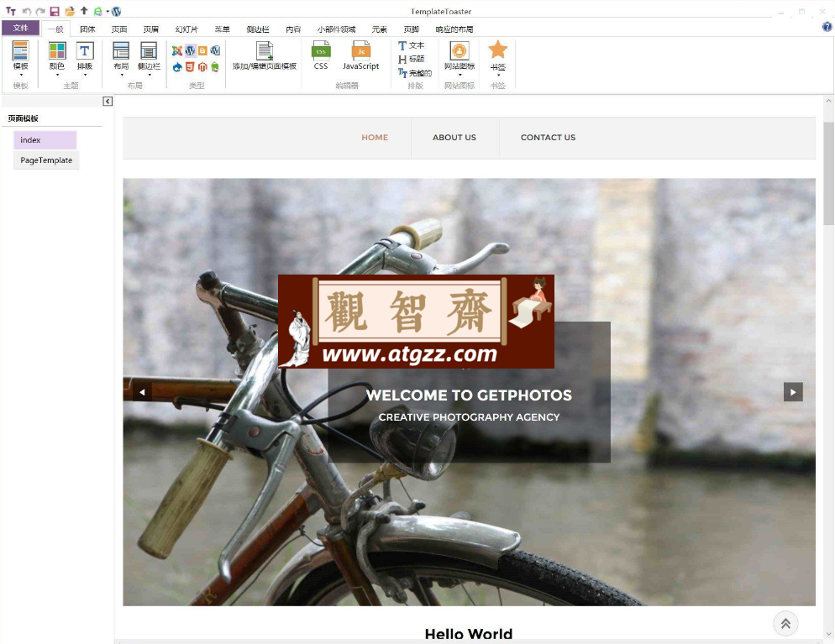Expand the 排版 dropdown arrow
The image size is (835, 644).
(x=85, y=75)
